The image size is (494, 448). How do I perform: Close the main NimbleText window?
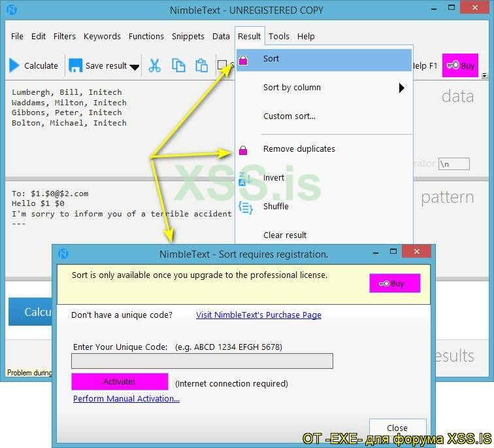(475, 7)
